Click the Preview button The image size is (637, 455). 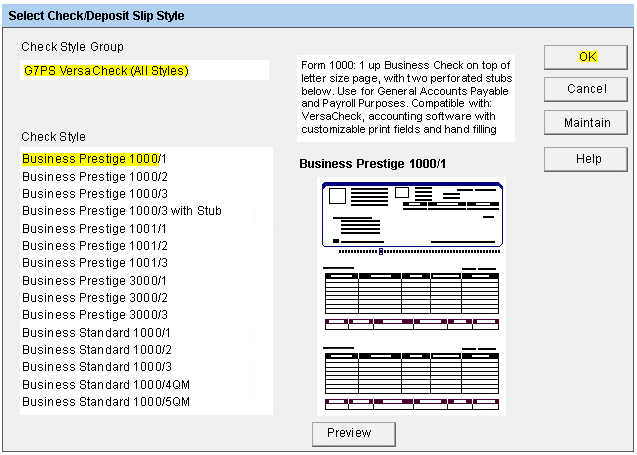[x=353, y=433]
